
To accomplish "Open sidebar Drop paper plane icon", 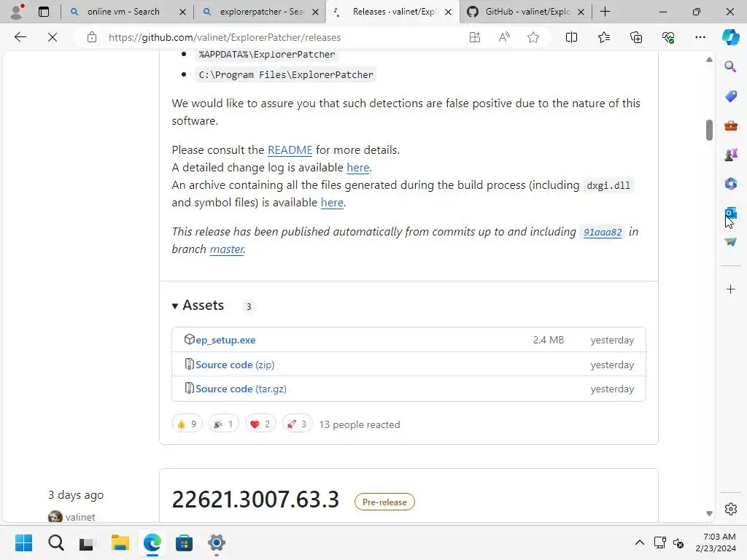I will (x=730, y=242).
